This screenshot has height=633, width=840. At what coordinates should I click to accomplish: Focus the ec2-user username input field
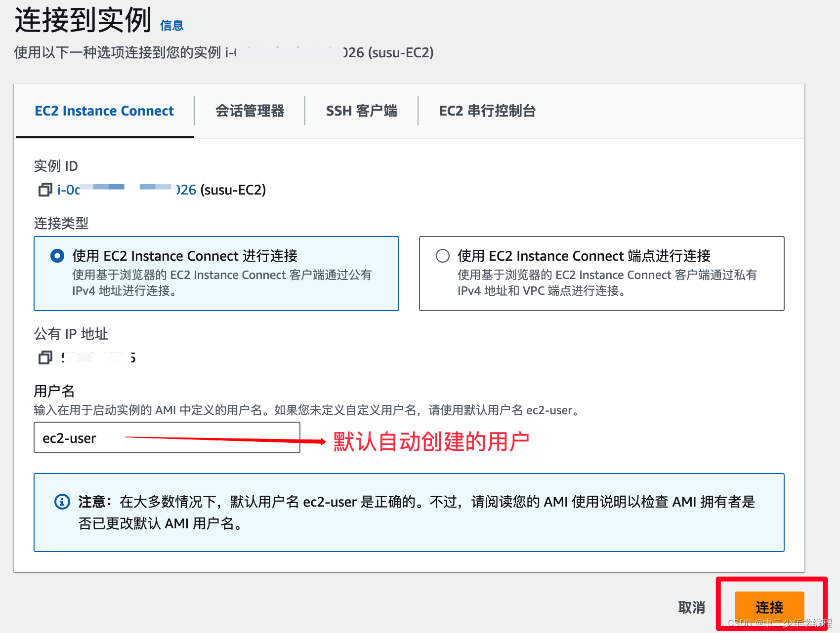[167, 437]
